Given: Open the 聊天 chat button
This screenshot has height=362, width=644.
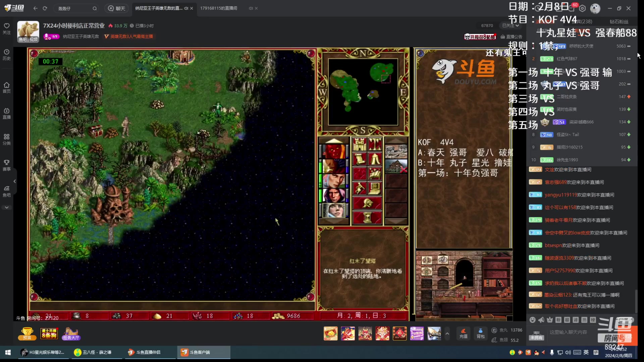Looking at the screenshot, I should point(116,8).
